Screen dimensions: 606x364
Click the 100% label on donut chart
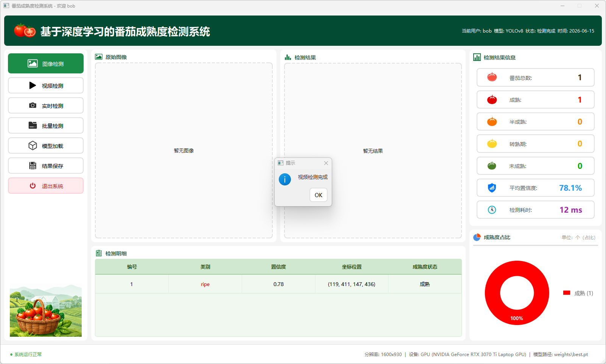pyautogui.click(x=517, y=318)
